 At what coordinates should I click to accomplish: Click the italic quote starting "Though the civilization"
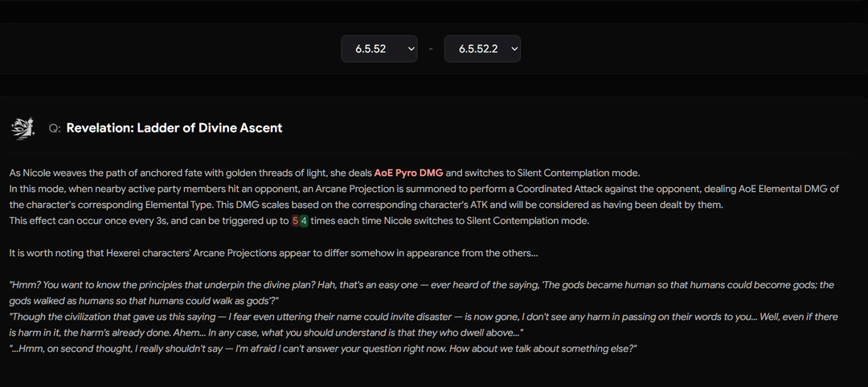(241, 317)
